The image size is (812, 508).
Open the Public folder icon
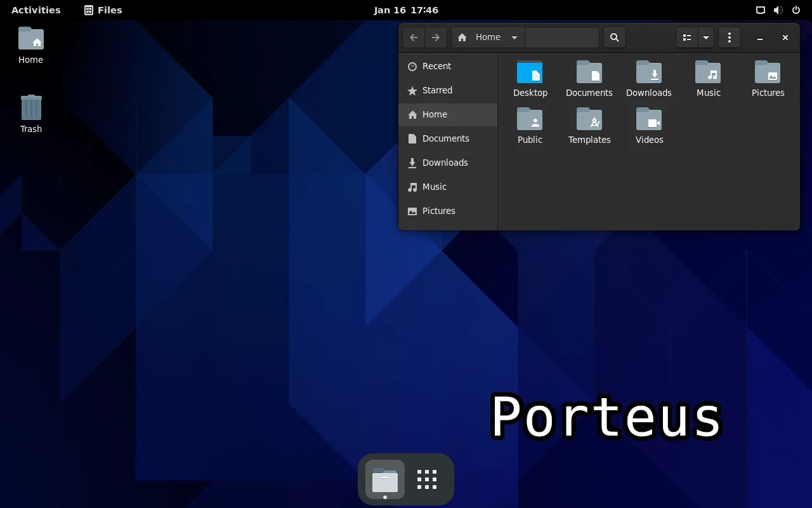530,119
